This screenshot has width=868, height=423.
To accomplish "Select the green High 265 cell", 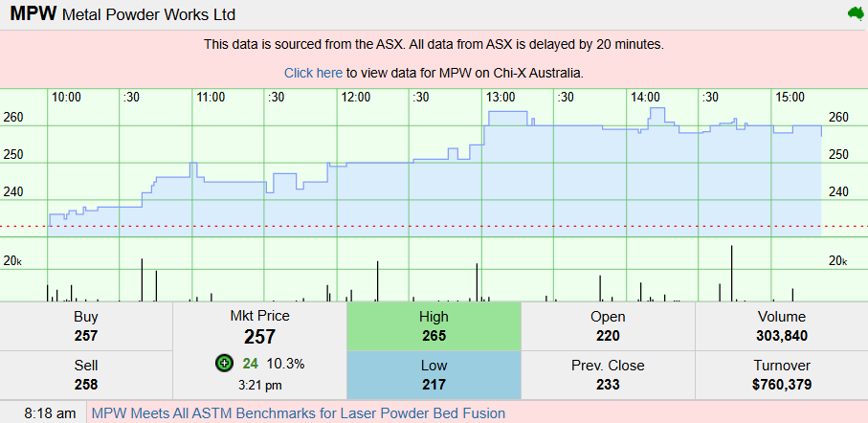I will (434, 326).
